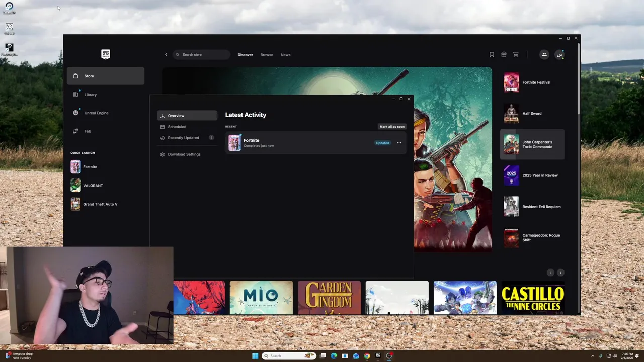Open the Fab section in sidebar
This screenshot has height=362, width=644.
coord(106,131)
